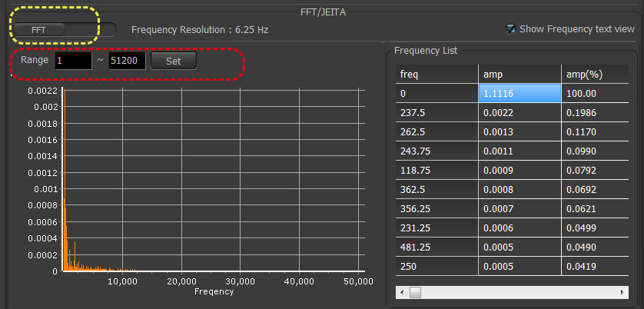Click the Range end field containing 51200

tap(127, 60)
